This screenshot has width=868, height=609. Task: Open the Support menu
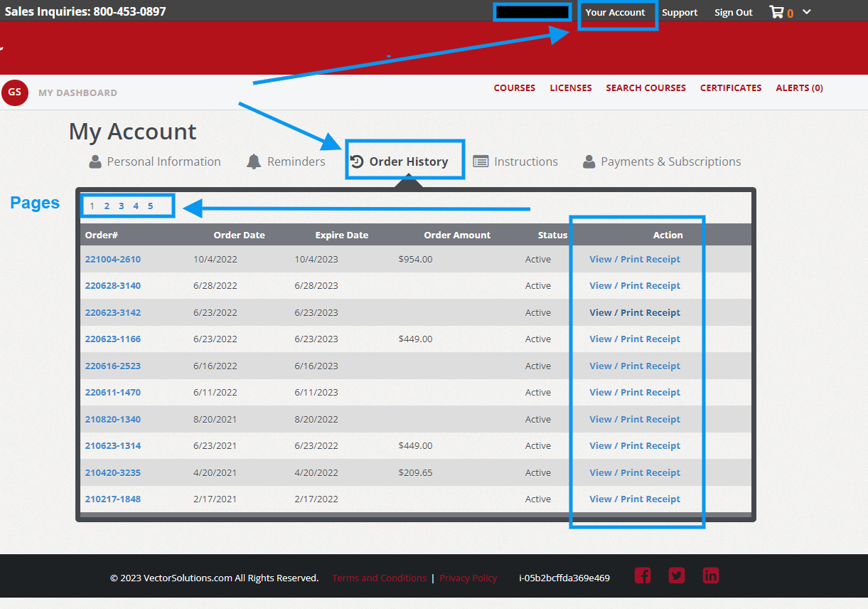pos(680,11)
